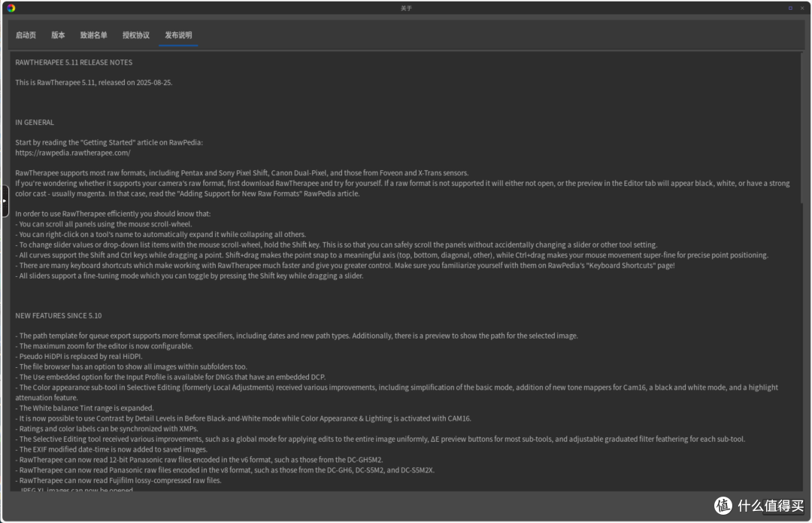Switch to the 启动页 tab
The height and width of the screenshot is (523, 812).
pyautogui.click(x=26, y=35)
